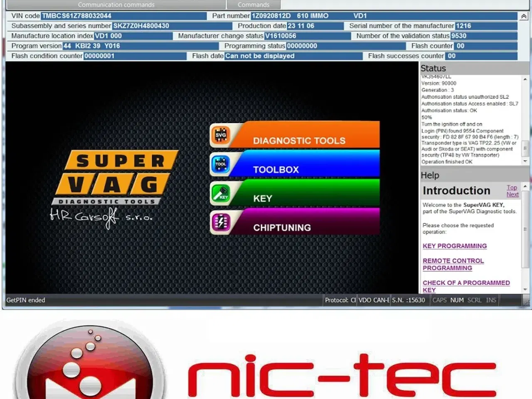Screen dimensions: 532x399
Task: Click 'GetPIN ended' status bar message
Action: point(26,300)
